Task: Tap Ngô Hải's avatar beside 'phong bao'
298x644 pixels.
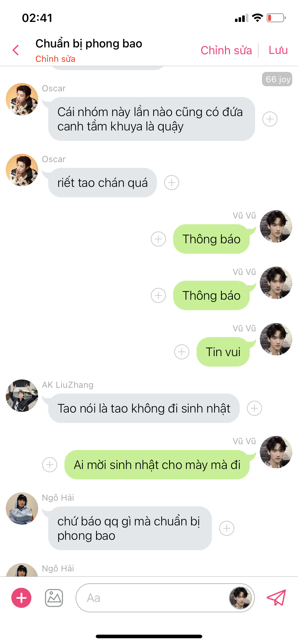Action: [x=22, y=509]
